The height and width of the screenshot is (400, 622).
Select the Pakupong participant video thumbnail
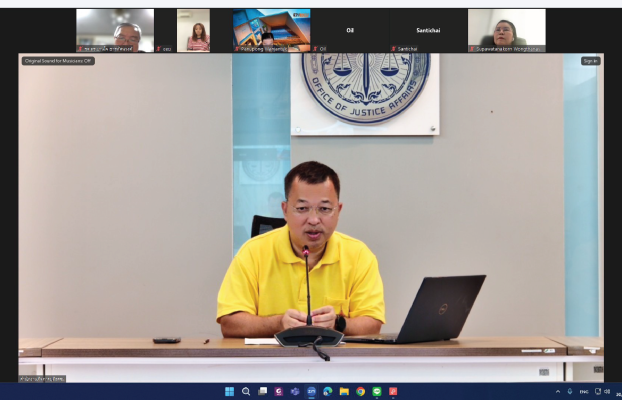click(x=271, y=30)
